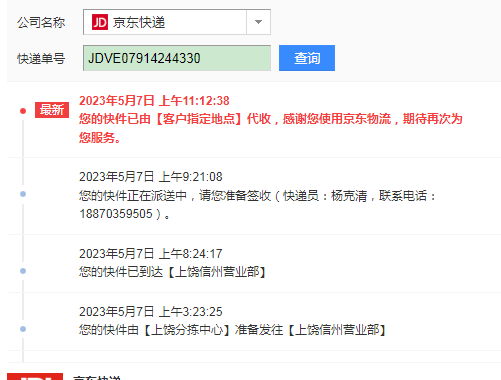This screenshot has width=501, height=380.
Task: Open the company name dropdown arrow
Action: pos(258,22)
